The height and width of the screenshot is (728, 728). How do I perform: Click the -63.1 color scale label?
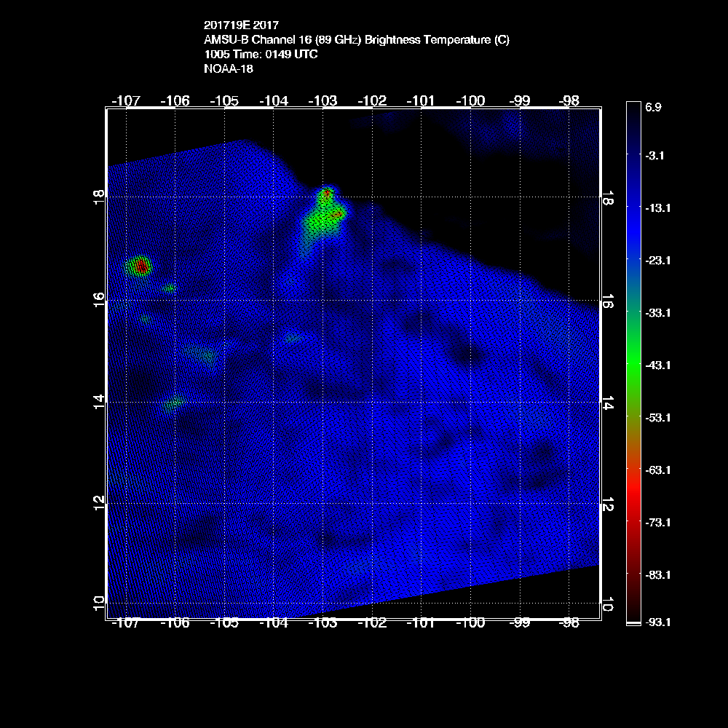[657, 470]
